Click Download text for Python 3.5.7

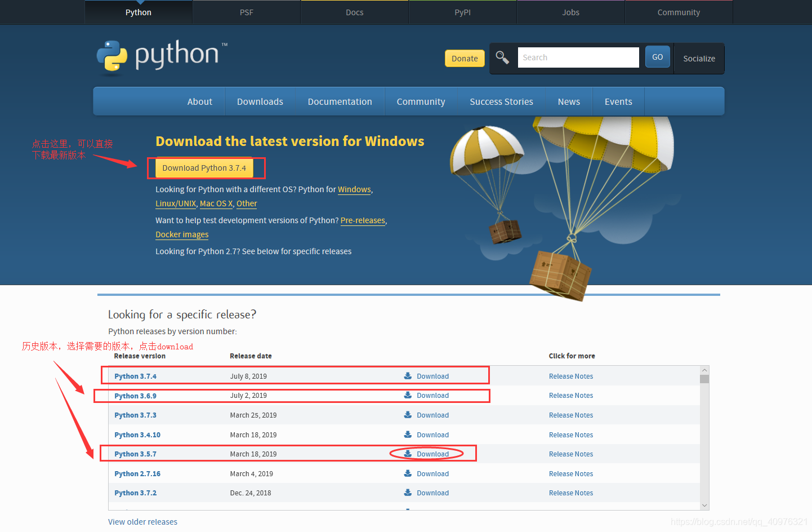coord(432,454)
